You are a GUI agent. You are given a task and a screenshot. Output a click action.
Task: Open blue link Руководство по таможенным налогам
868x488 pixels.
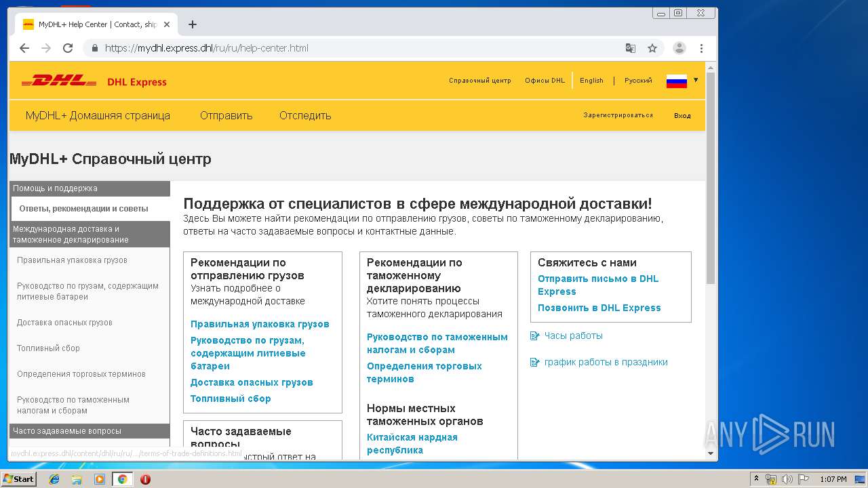click(437, 344)
